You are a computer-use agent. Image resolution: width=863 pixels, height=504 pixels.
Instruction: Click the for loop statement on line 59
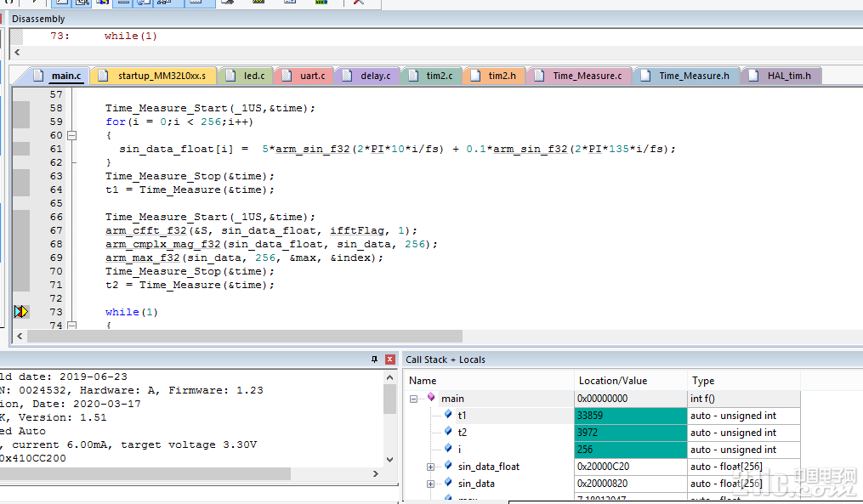pyautogui.click(x=179, y=122)
